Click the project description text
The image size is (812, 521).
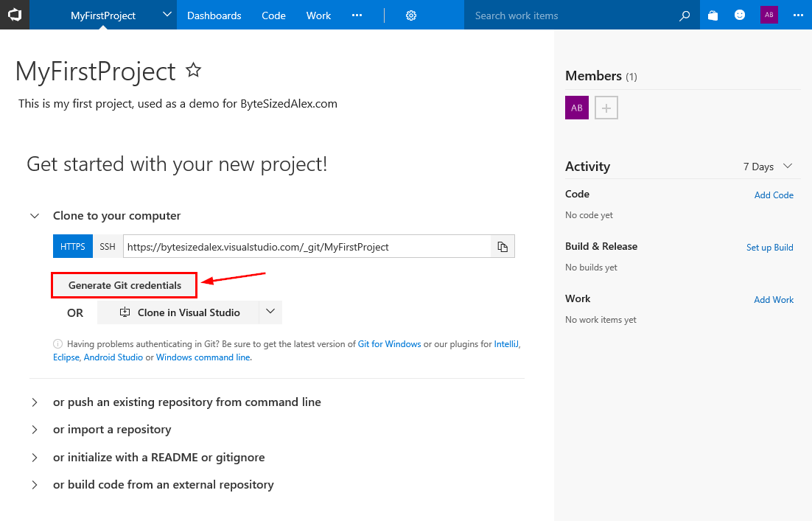point(178,104)
